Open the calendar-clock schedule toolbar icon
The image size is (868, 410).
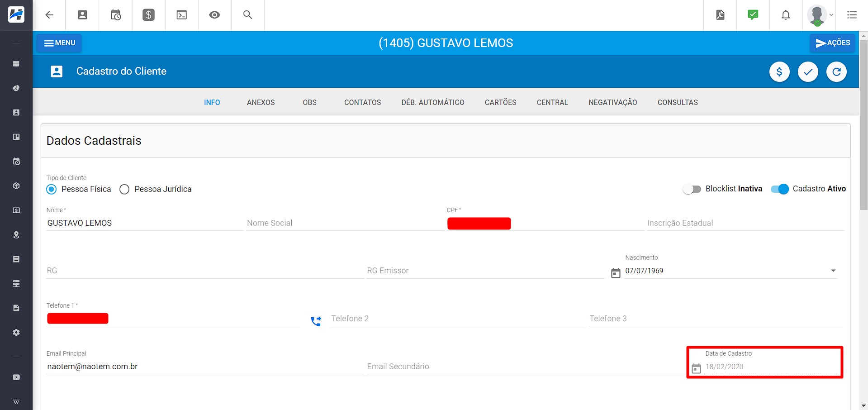coord(116,15)
